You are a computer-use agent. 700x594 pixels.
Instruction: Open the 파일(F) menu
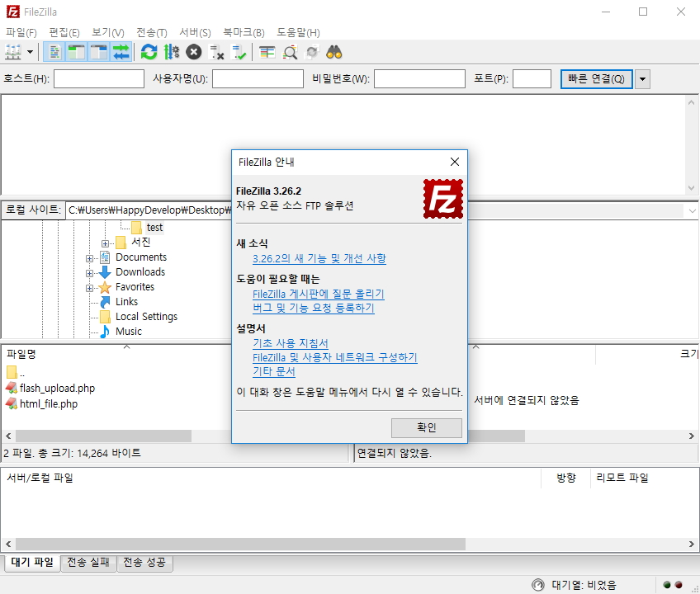coord(21,32)
